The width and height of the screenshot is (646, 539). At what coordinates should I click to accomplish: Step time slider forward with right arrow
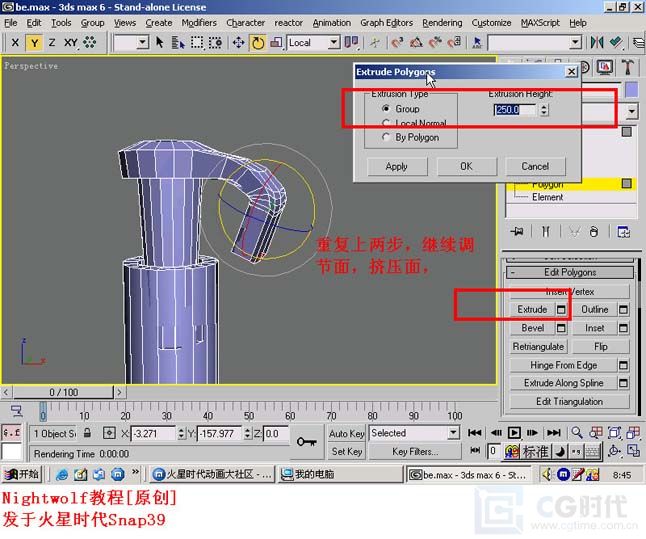119,392
